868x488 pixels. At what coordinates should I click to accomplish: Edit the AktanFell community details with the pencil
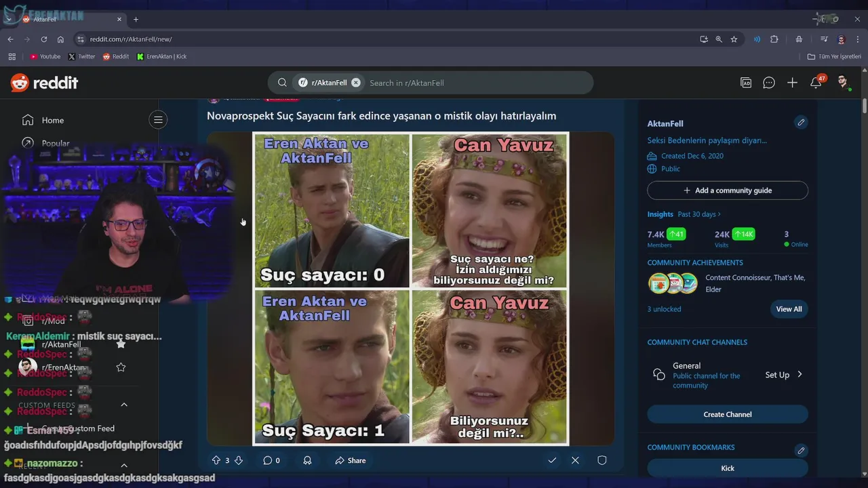801,123
